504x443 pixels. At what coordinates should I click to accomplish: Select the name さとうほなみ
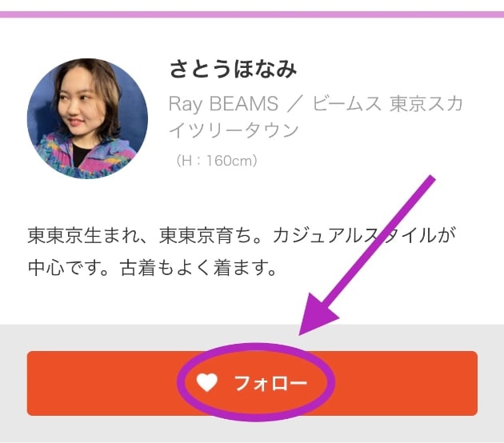point(233,69)
